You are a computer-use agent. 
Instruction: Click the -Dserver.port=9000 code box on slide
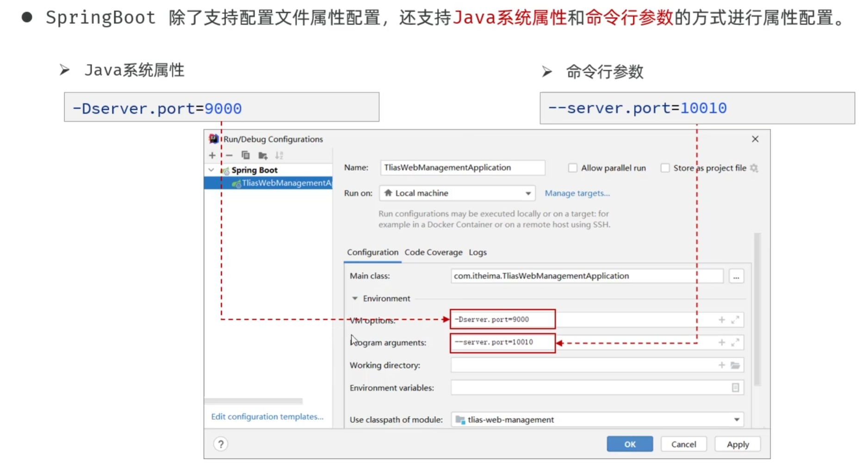[x=222, y=107]
